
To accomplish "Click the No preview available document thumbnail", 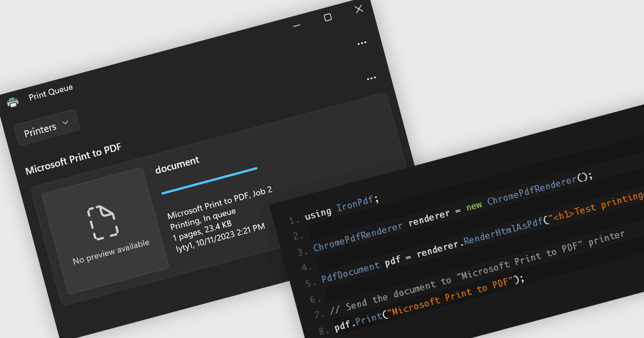I will tap(105, 231).
